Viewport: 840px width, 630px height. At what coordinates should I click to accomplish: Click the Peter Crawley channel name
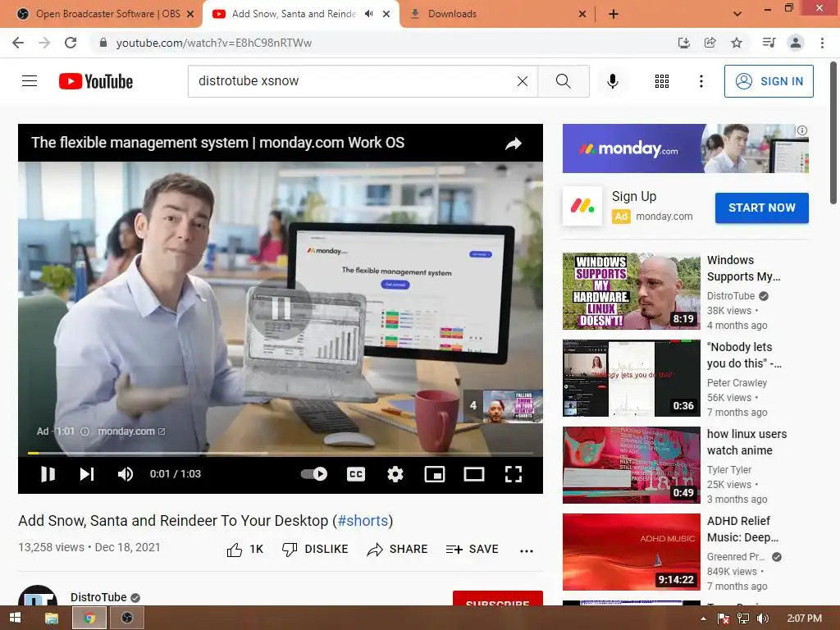click(737, 382)
